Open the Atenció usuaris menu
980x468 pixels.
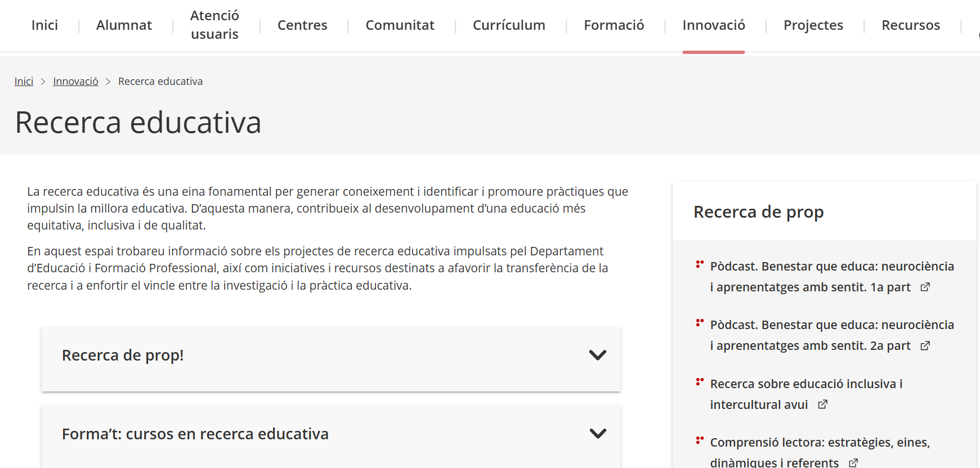[x=214, y=25]
